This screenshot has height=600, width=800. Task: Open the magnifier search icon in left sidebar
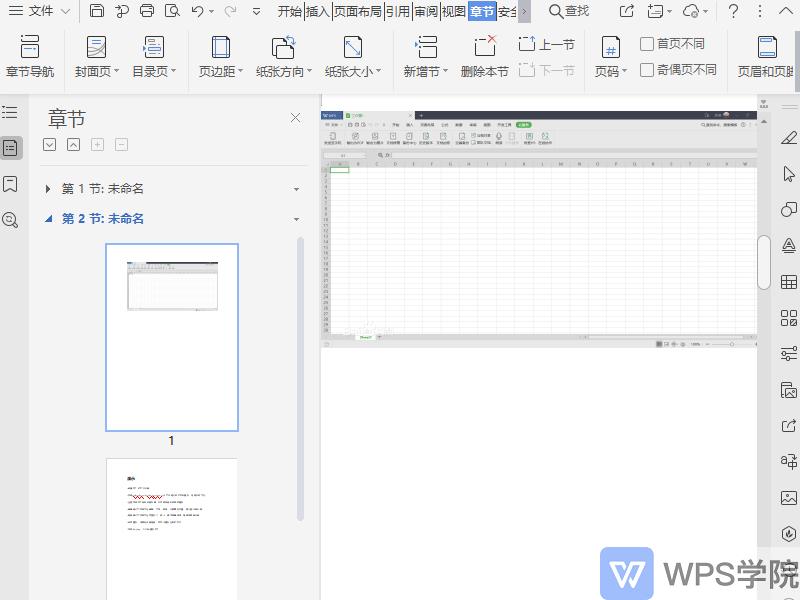pos(12,220)
